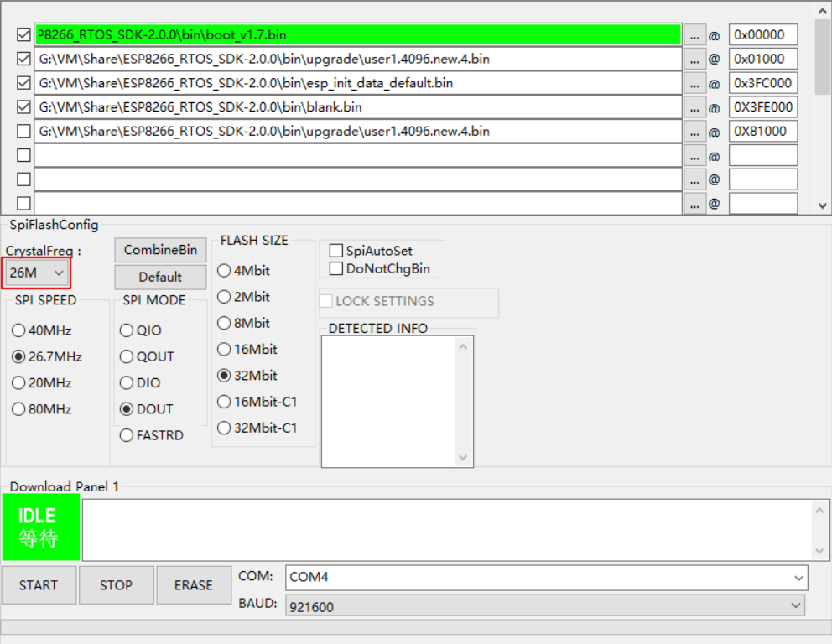
Task: Tick the LOCK SETTINGS checkbox
Action: pos(325,301)
